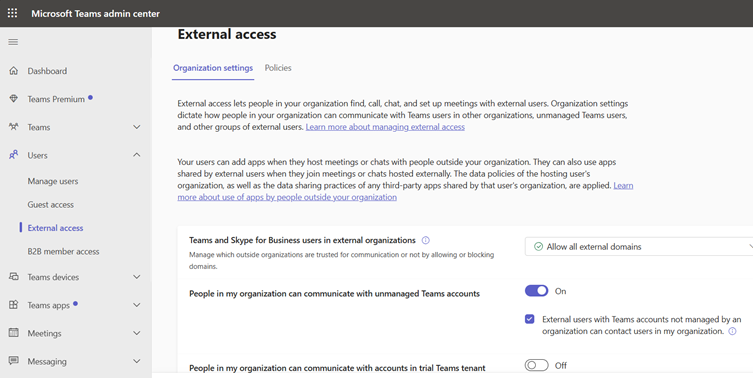Expand the Teams devices chevron
Screen dimensions: 753x378
click(137, 277)
